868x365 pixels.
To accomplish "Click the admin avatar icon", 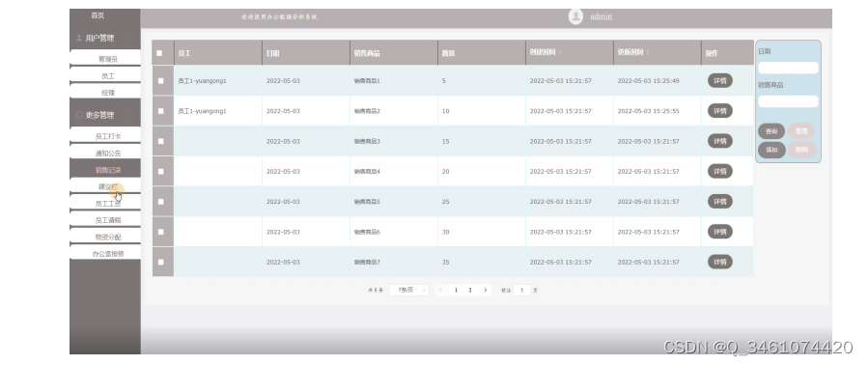I will click(575, 16).
